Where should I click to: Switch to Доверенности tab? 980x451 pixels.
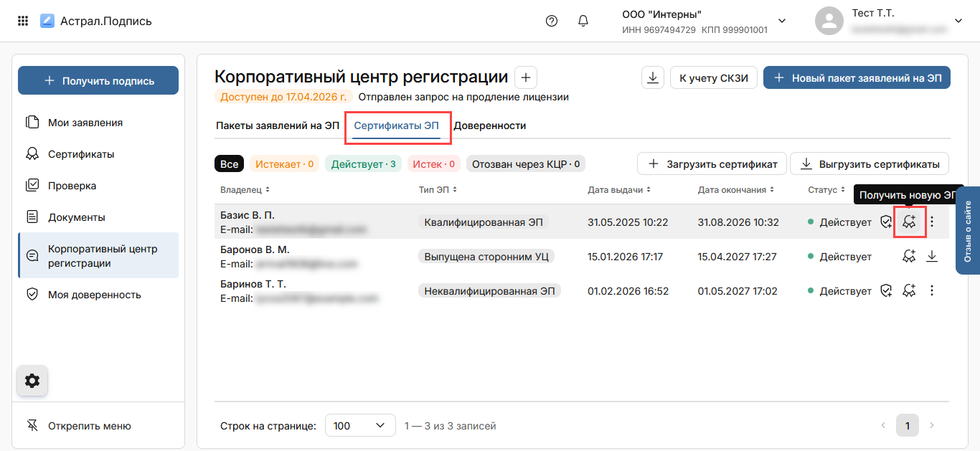(x=490, y=125)
